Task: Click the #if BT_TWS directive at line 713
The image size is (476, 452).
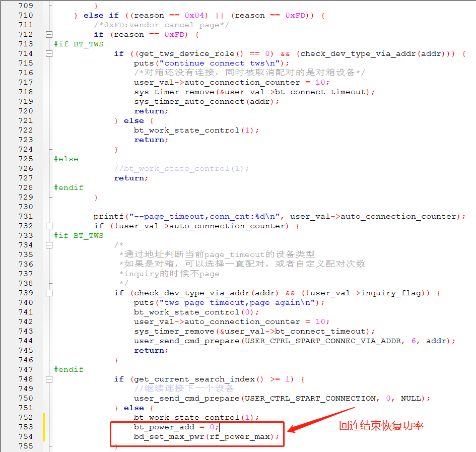Action: click(79, 44)
